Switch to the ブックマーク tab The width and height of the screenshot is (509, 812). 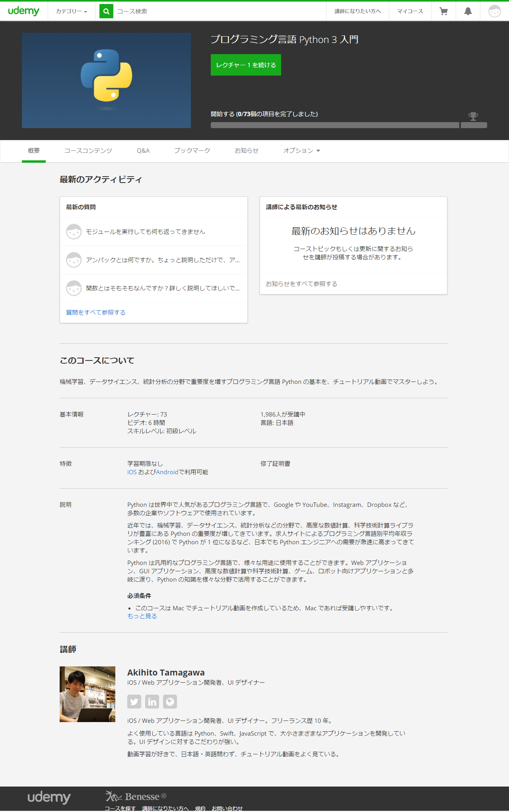[192, 150]
